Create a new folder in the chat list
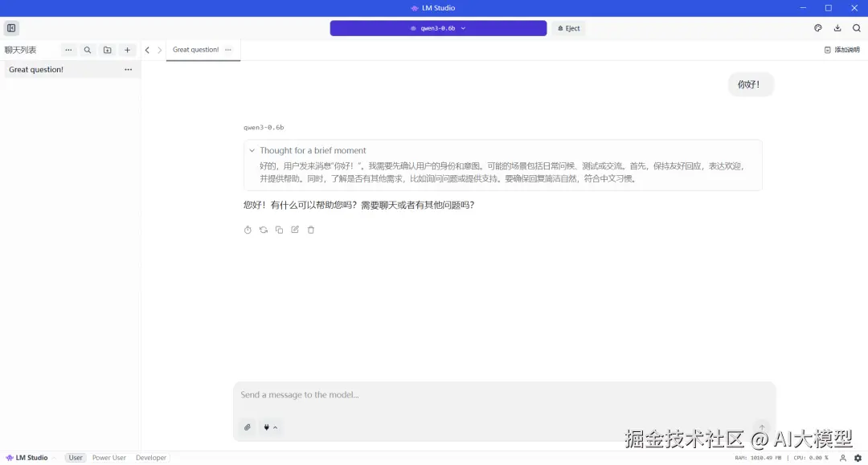Viewport: 868px width, 465px height. coord(108,50)
